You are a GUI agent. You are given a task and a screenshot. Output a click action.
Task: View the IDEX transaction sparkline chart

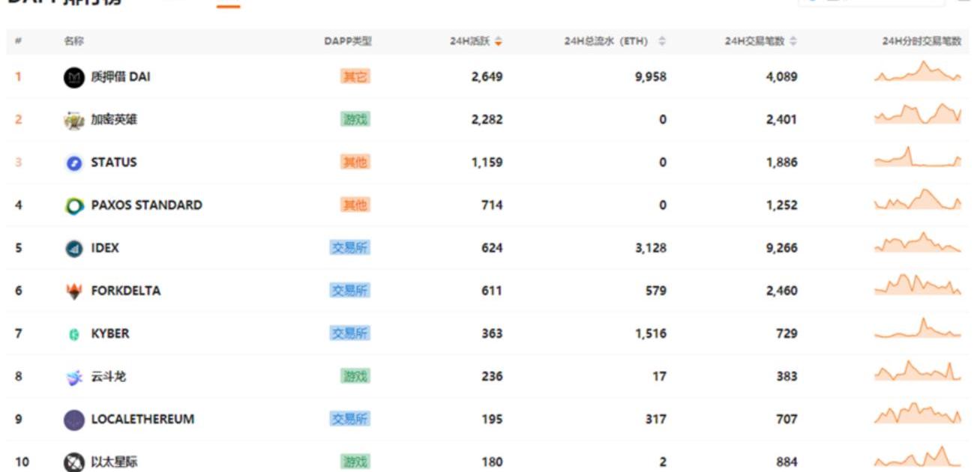click(x=918, y=242)
